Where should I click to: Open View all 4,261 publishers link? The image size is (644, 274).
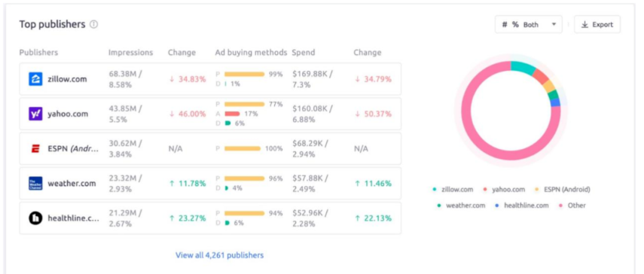point(219,255)
